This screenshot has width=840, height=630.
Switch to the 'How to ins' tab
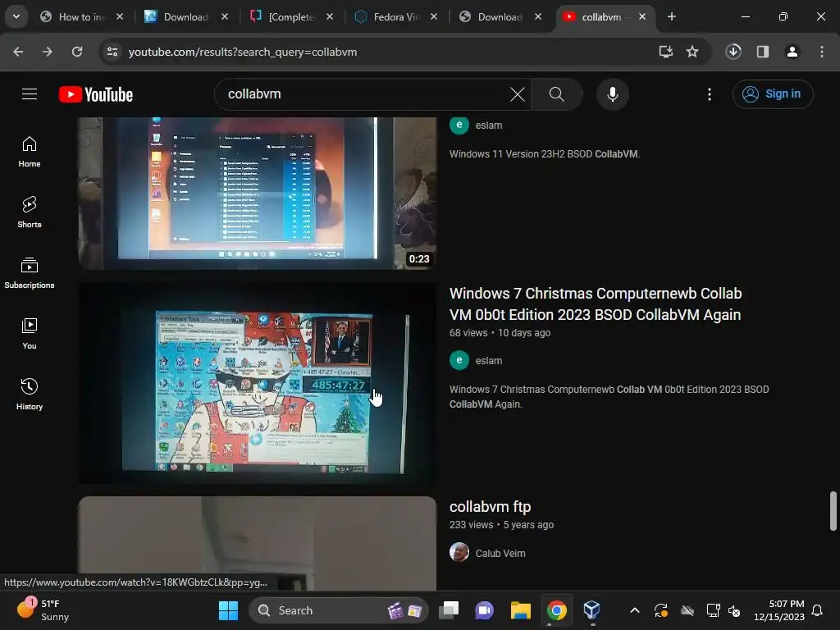click(x=81, y=16)
